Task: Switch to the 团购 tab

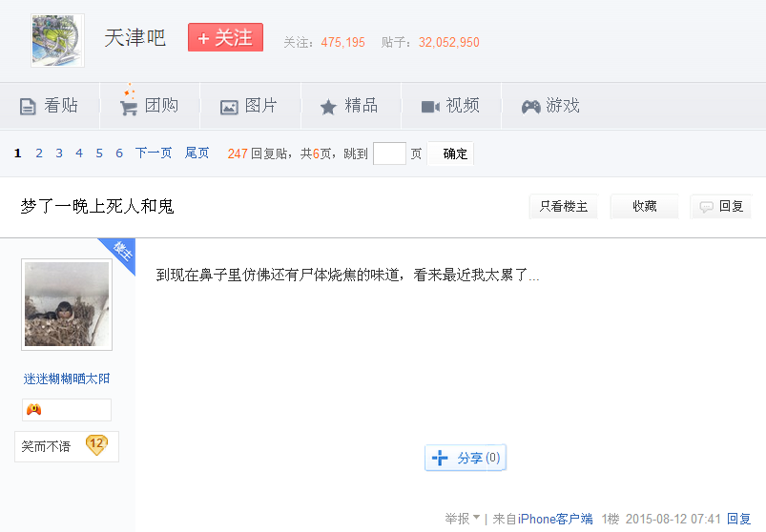Action: click(150, 106)
